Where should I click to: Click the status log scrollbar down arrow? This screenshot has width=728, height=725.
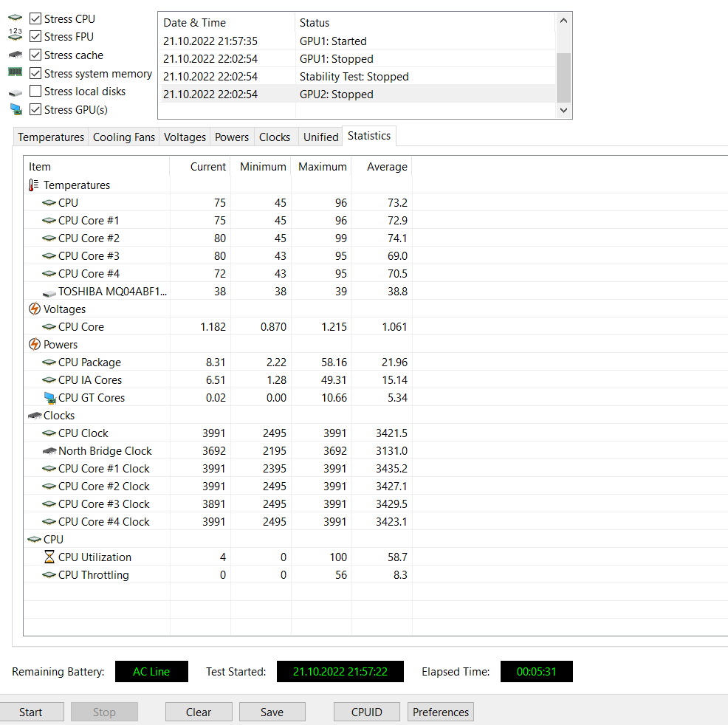(563, 109)
